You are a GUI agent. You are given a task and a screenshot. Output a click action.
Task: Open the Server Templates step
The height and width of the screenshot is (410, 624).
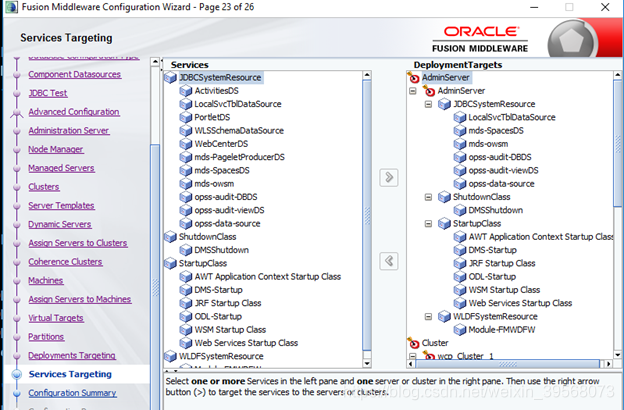point(61,205)
